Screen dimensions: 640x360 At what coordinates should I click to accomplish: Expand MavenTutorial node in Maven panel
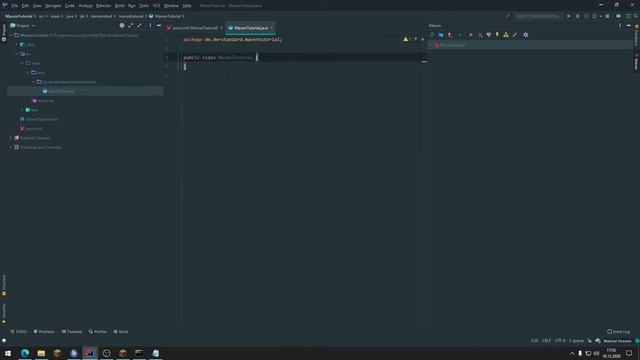pos(431,45)
